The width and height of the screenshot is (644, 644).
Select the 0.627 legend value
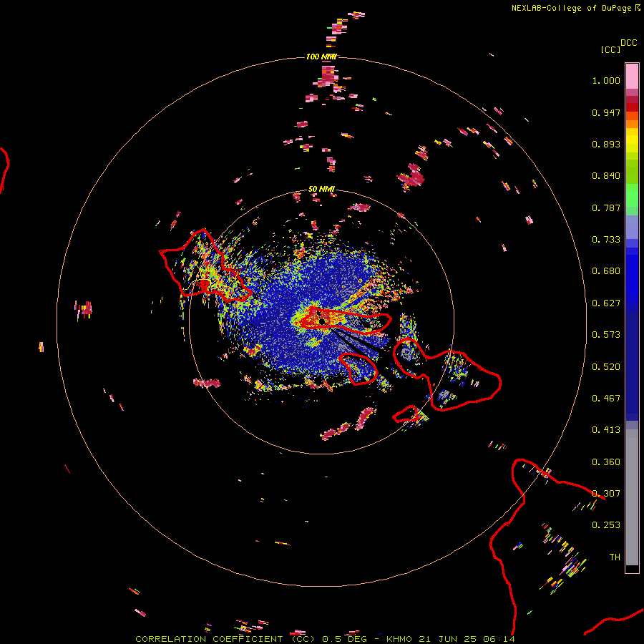pyautogui.click(x=606, y=303)
